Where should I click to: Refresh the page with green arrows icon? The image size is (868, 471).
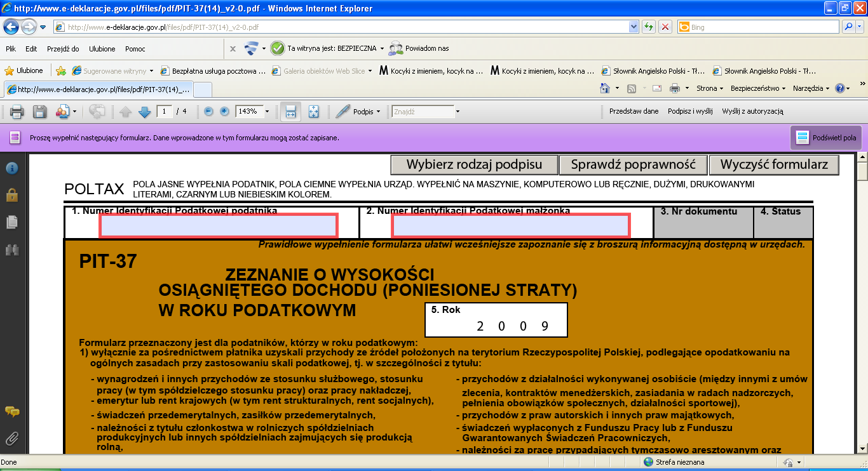pos(649,27)
